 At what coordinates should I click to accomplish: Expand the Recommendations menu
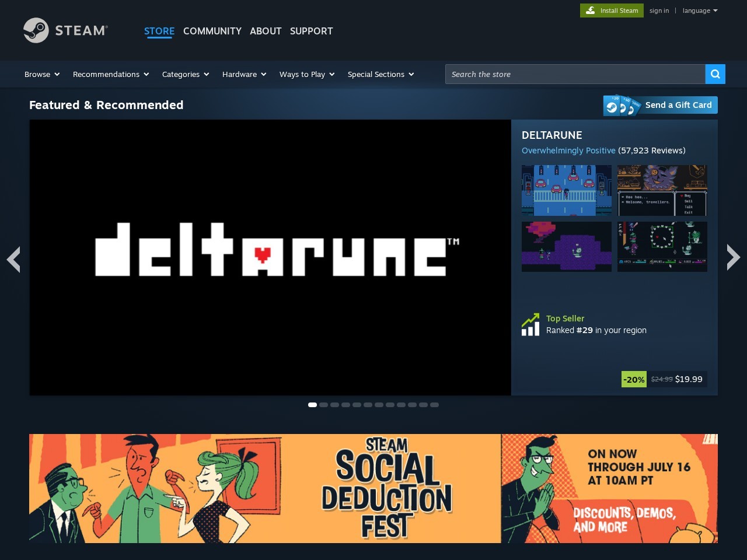111,74
